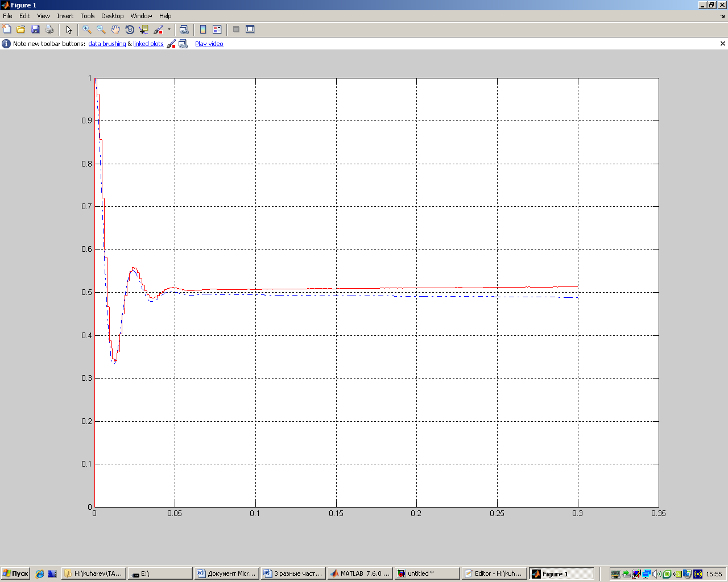This screenshot has width=728, height=582.
Task: Click the volume speaker tray icon
Action: (x=657, y=574)
